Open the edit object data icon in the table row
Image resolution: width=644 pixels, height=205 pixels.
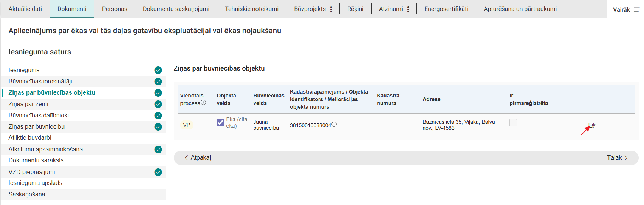click(592, 125)
